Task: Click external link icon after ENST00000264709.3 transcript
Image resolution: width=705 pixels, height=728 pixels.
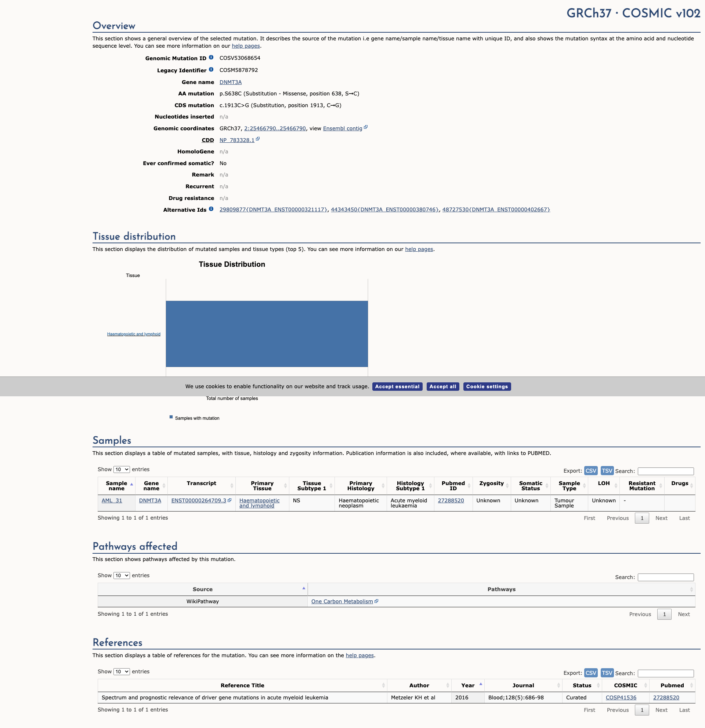Action: pos(229,500)
